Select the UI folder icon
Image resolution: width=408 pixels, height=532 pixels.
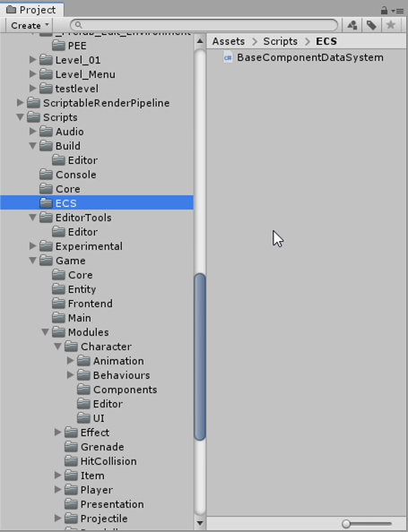[x=83, y=418]
